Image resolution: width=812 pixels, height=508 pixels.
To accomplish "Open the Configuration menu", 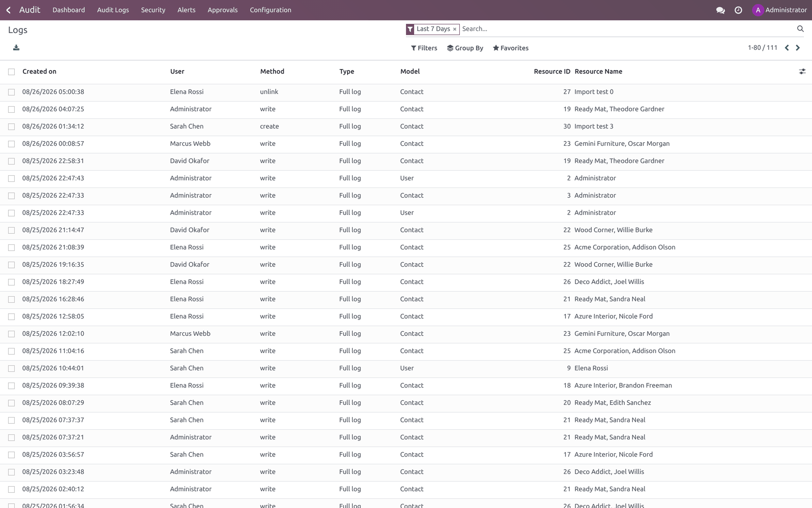I will click(270, 10).
